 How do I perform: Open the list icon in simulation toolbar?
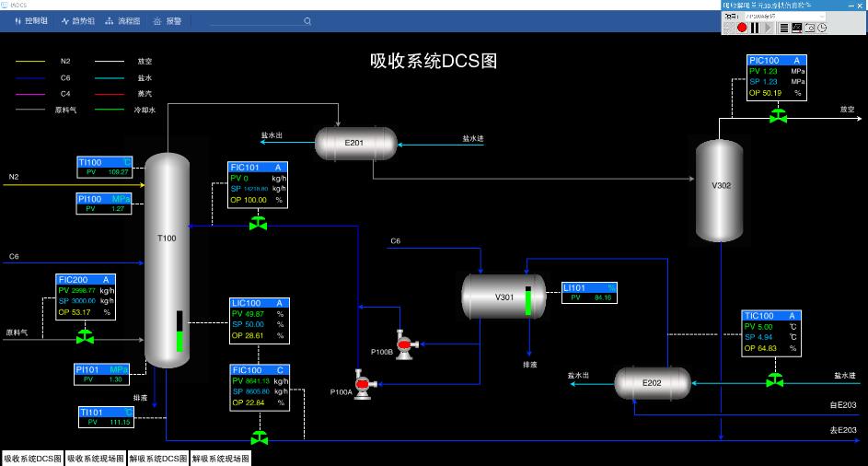[x=783, y=28]
